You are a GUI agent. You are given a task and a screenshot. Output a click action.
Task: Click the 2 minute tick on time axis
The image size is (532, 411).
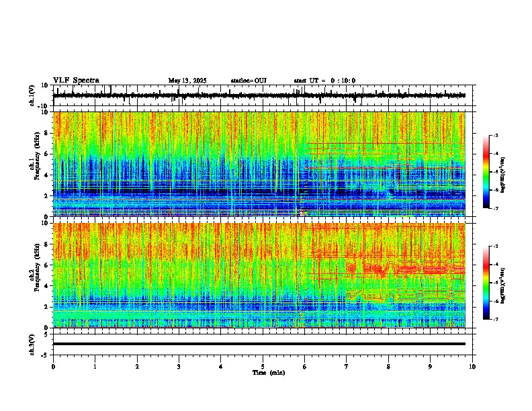click(x=137, y=367)
